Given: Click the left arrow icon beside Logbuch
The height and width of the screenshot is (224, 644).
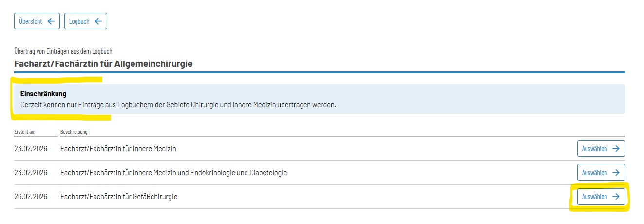Looking at the screenshot, I should tap(98, 21).
